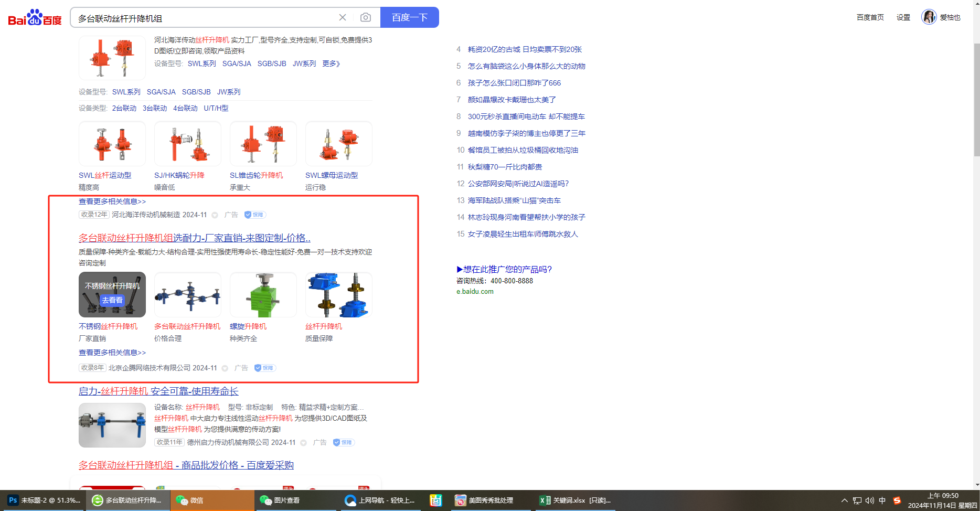Click the SJ/HK蜗轮升降 caption link

point(179,175)
